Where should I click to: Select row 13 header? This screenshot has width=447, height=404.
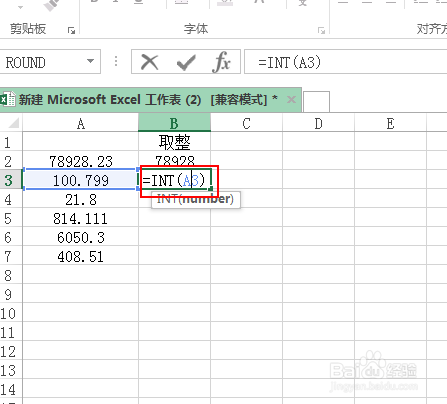11,370
